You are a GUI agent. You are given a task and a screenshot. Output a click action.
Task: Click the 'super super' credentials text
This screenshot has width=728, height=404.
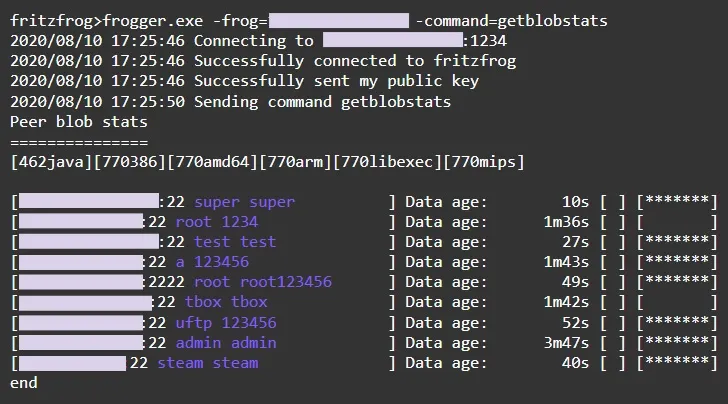coord(244,202)
